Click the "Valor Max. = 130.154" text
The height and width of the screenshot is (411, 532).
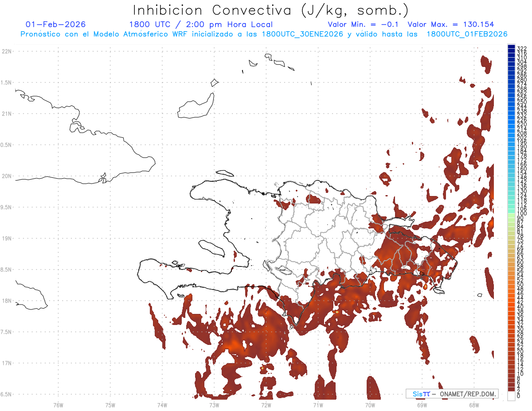tap(451, 25)
